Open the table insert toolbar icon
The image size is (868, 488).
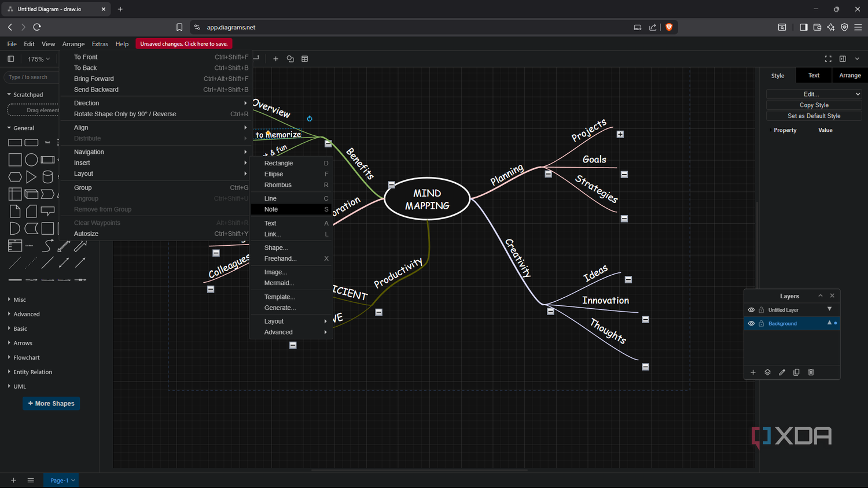[x=305, y=59]
